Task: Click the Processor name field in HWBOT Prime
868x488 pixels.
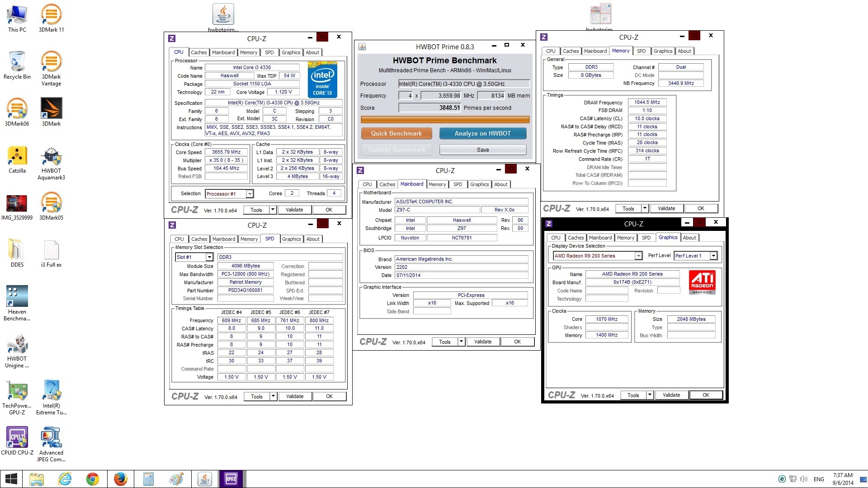Action: point(464,84)
